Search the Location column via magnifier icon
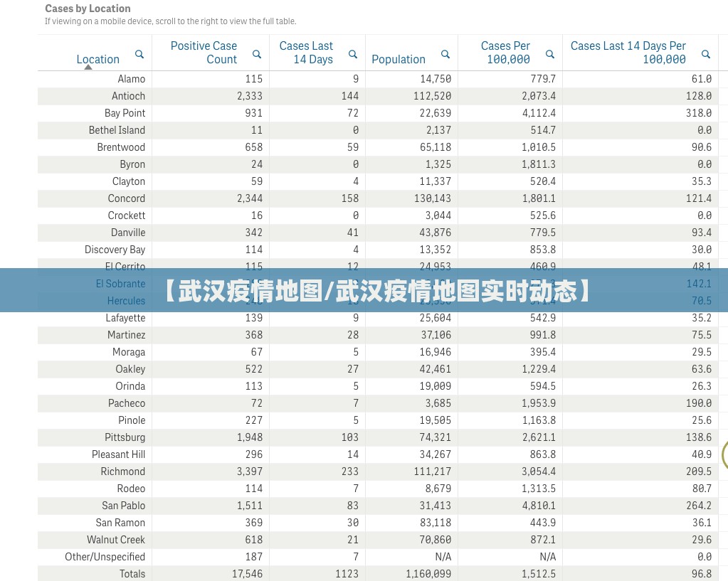Screen dimensions: 728x581 click(139, 54)
